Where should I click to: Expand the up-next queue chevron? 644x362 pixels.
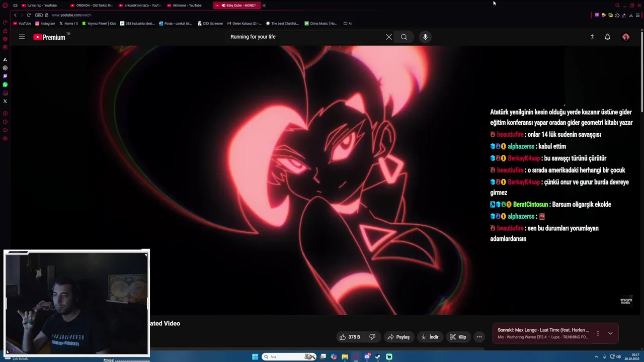click(610, 333)
